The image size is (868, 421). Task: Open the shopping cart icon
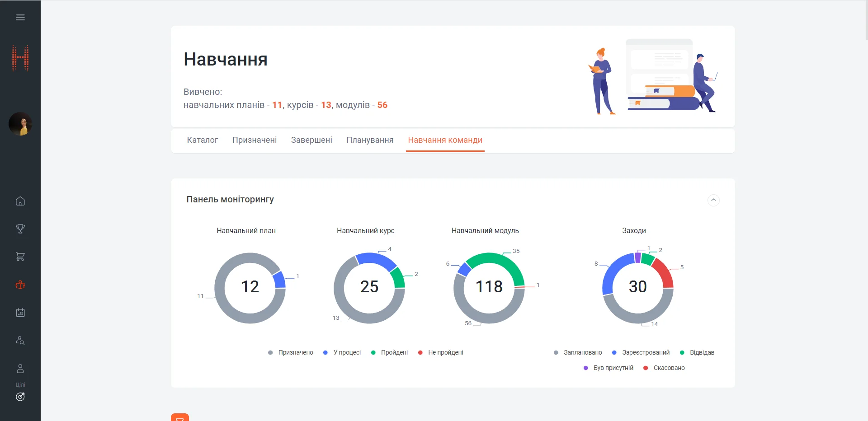20,257
